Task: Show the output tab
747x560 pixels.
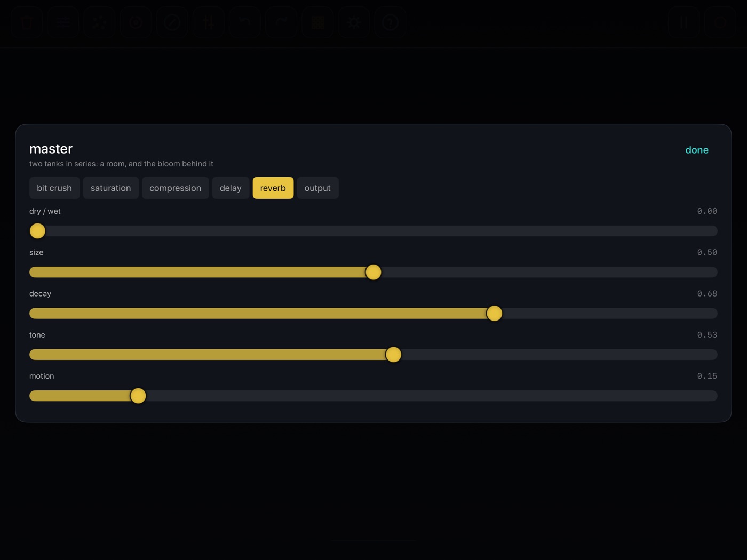Action: pos(317,188)
